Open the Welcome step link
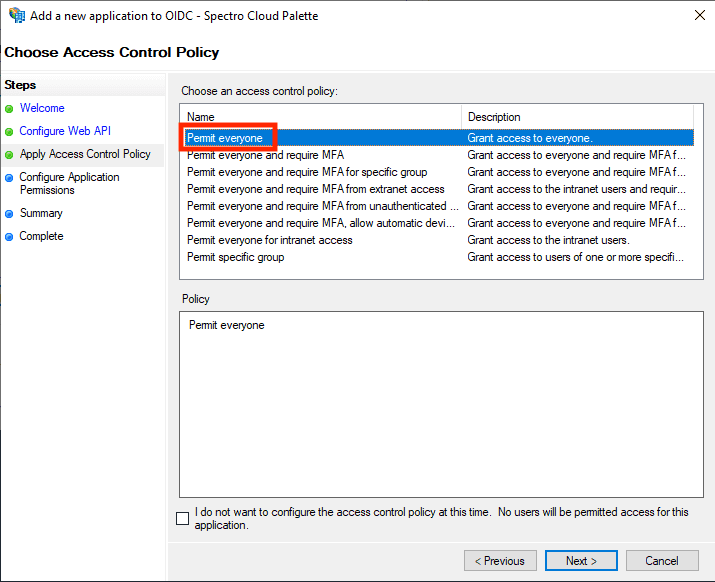This screenshot has height=582, width=715. tap(42, 108)
